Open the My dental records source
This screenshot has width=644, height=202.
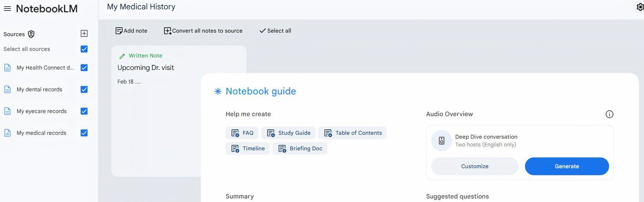[39, 89]
